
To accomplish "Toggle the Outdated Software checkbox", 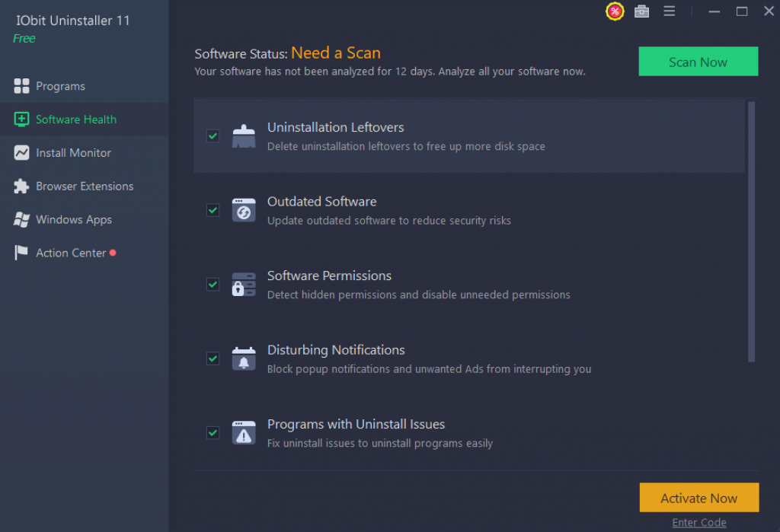I will (213, 210).
